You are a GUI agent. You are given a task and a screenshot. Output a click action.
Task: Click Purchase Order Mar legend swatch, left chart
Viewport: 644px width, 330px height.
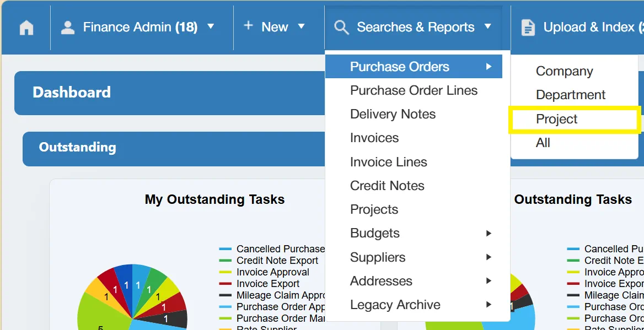point(226,318)
